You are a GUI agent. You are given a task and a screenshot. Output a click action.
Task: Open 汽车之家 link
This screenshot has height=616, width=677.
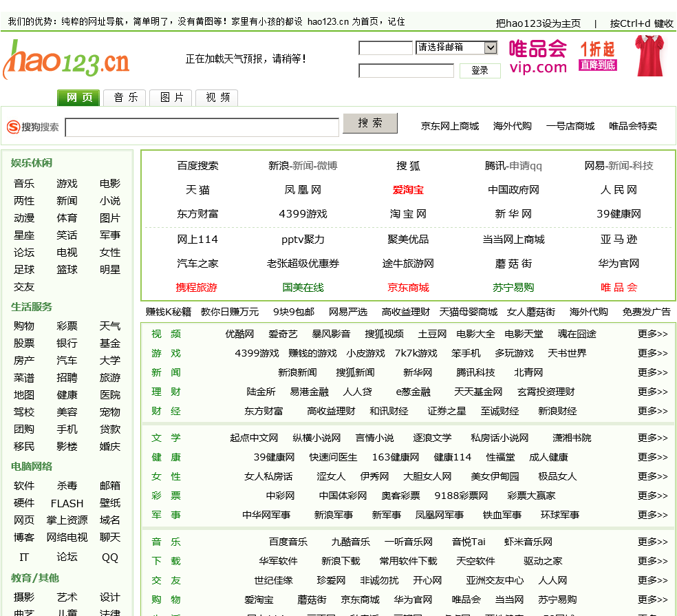point(197,264)
